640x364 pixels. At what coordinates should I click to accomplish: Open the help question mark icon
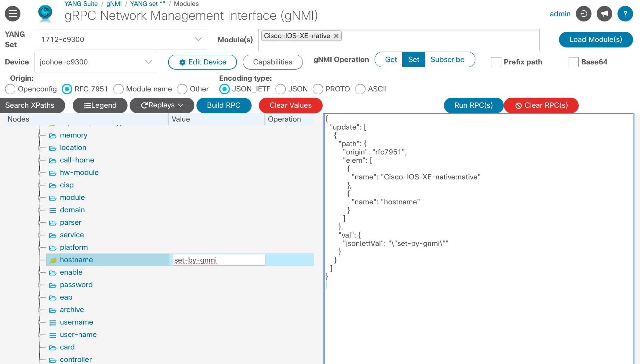[x=625, y=14]
